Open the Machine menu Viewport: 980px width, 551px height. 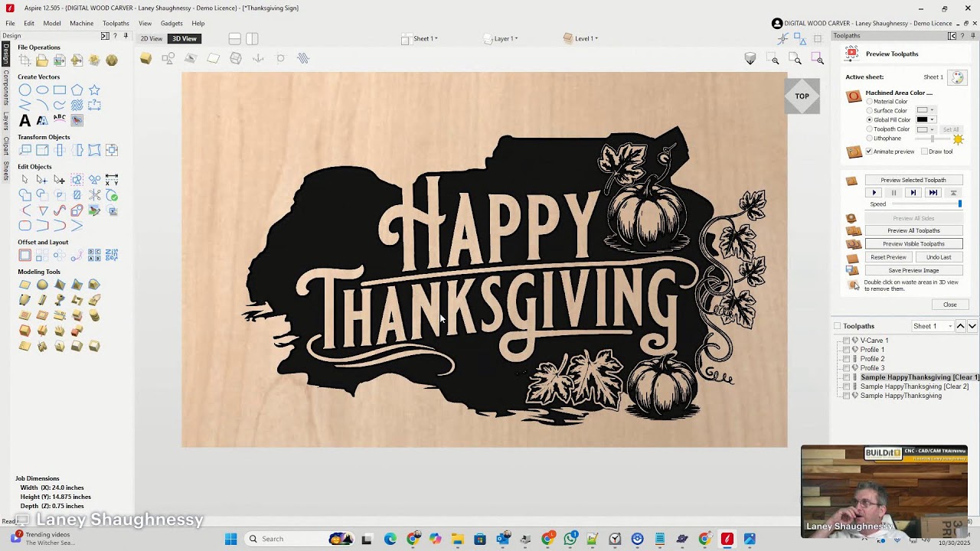coord(82,23)
